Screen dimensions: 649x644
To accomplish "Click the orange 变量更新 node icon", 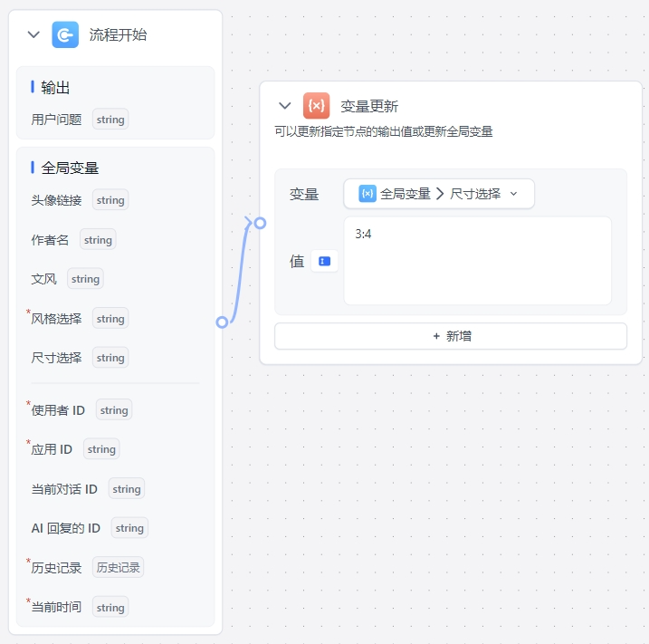I will pyautogui.click(x=316, y=106).
